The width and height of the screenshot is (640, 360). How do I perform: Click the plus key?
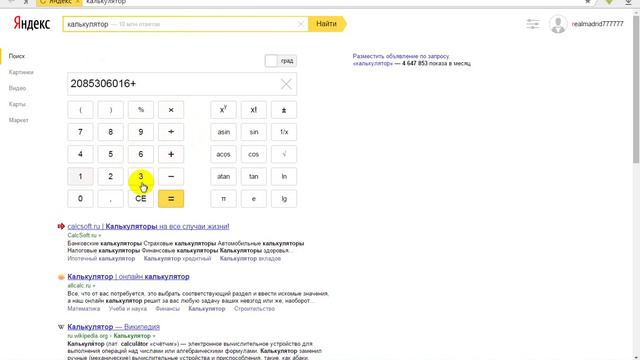click(x=171, y=154)
